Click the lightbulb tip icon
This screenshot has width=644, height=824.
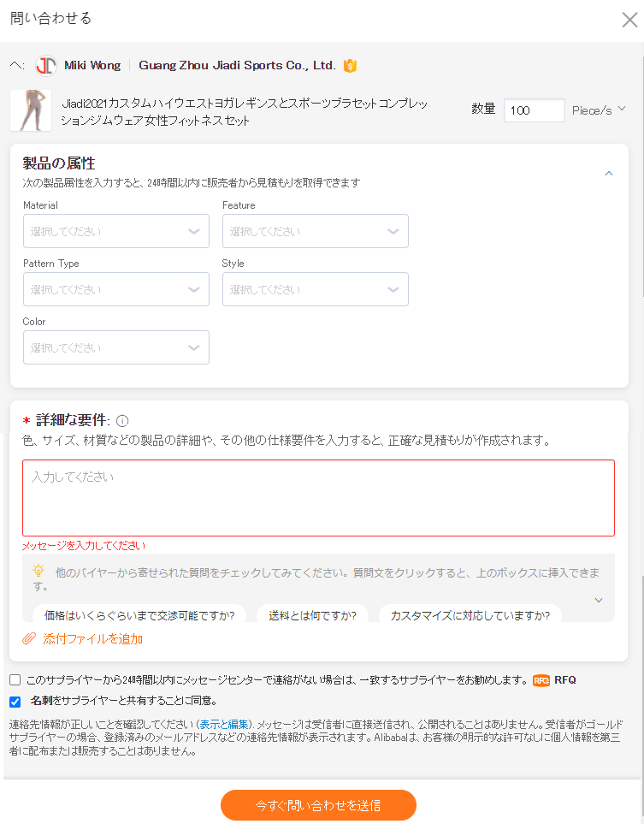38,571
